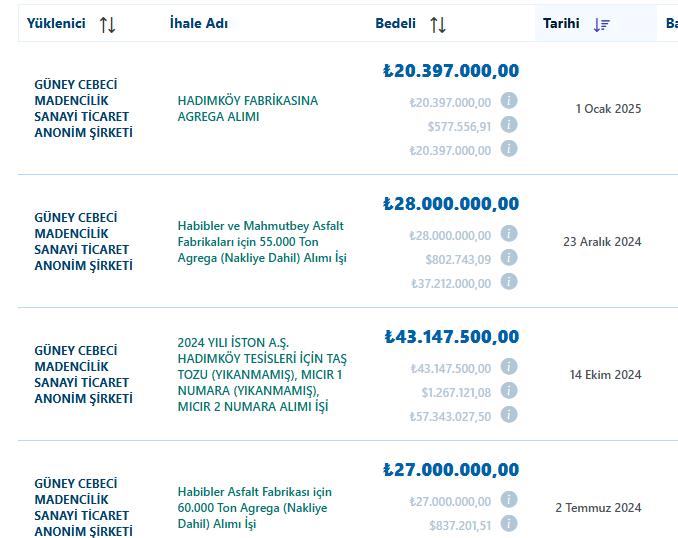
Task: Click the ₺57.343.027,50 value
Action: [x=451, y=416]
